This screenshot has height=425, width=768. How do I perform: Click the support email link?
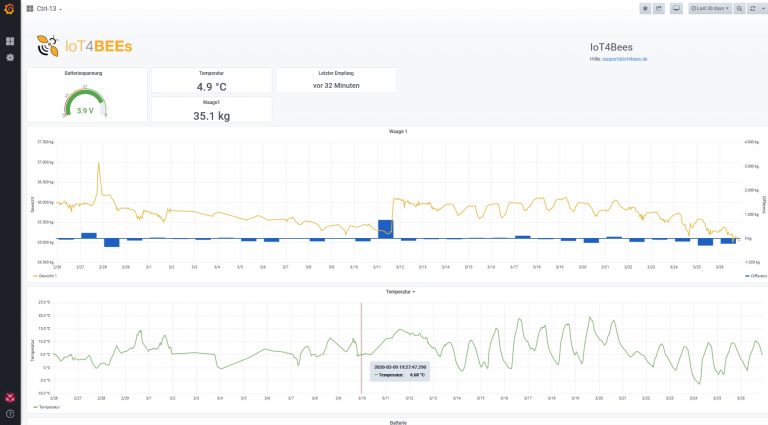(x=624, y=59)
